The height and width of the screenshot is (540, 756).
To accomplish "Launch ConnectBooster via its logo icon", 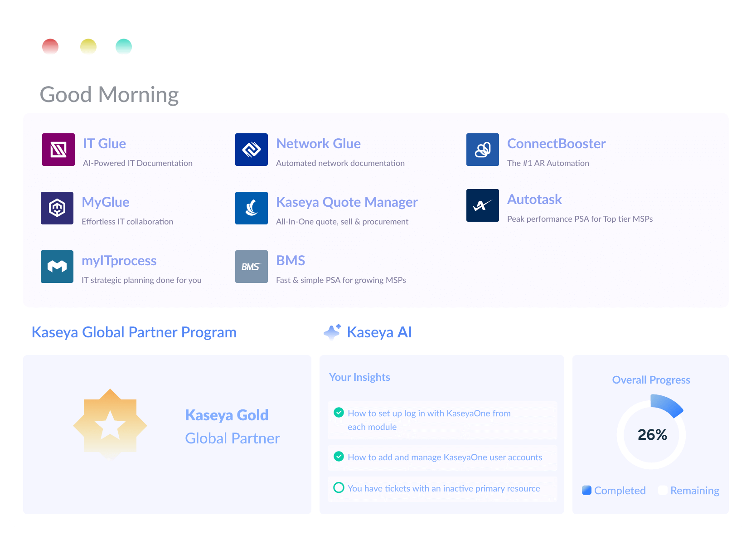I will pos(483,150).
